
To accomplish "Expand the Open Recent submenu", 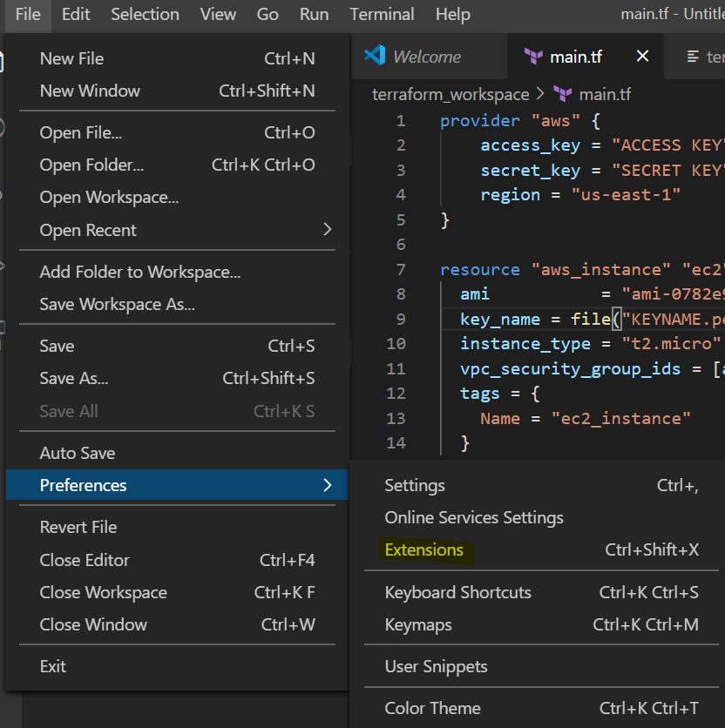I will point(177,230).
